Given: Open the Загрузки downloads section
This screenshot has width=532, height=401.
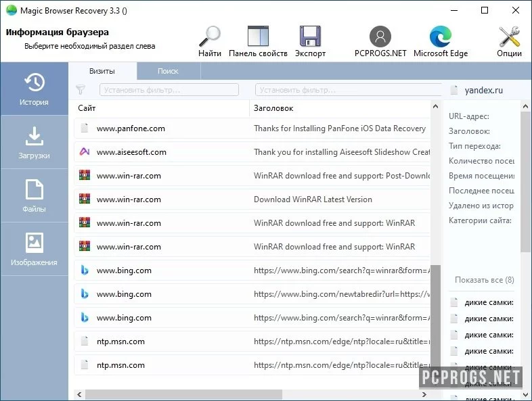Looking at the screenshot, I should tap(34, 143).
